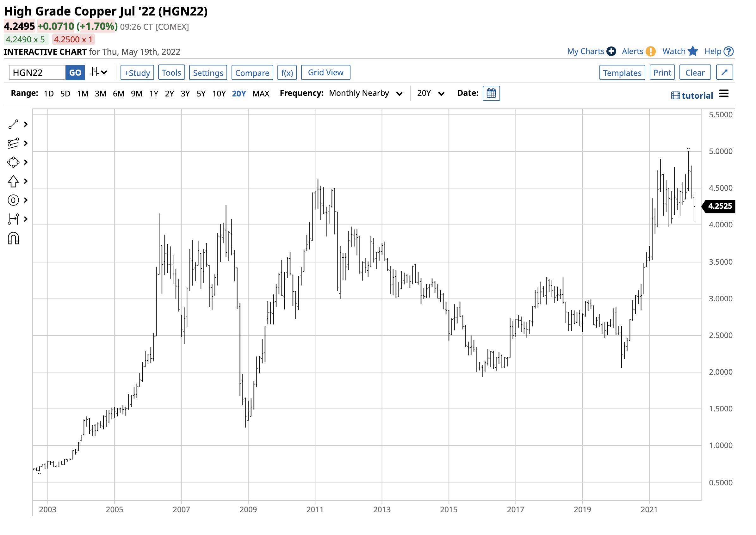Screen dimensions: 756x535
Task: Open the date calendar picker
Action: 492,94
